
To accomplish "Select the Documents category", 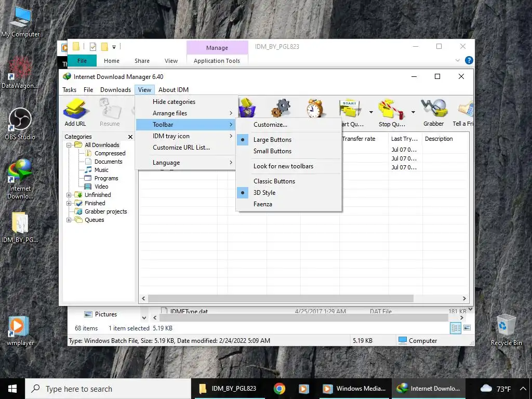I will [108, 162].
